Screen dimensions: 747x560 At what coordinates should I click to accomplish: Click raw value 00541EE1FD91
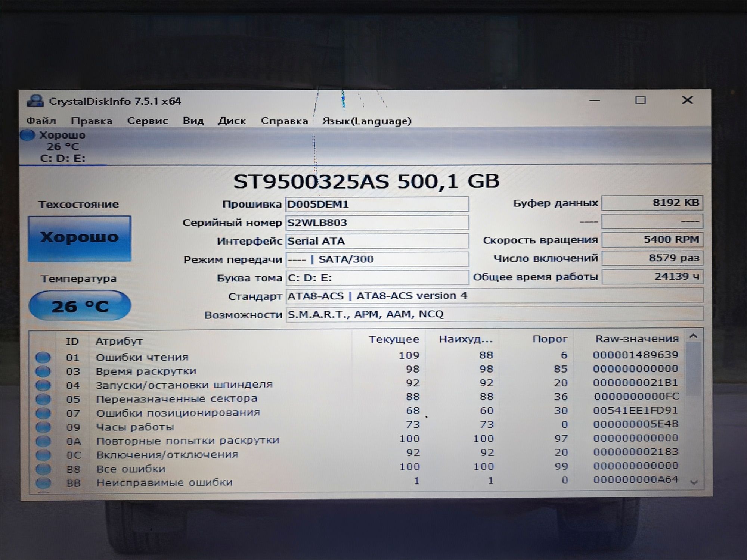coord(636,410)
